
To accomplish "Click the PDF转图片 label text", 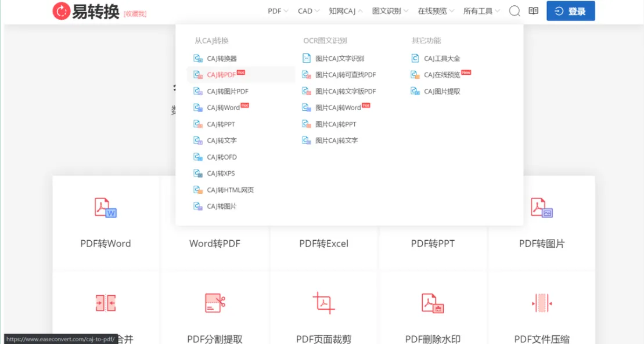I will [542, 244].
